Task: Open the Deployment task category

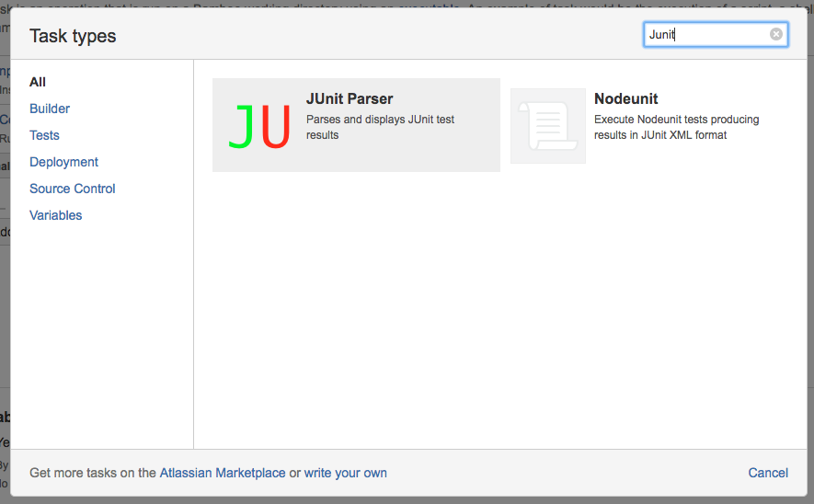Action: [63, 162]
